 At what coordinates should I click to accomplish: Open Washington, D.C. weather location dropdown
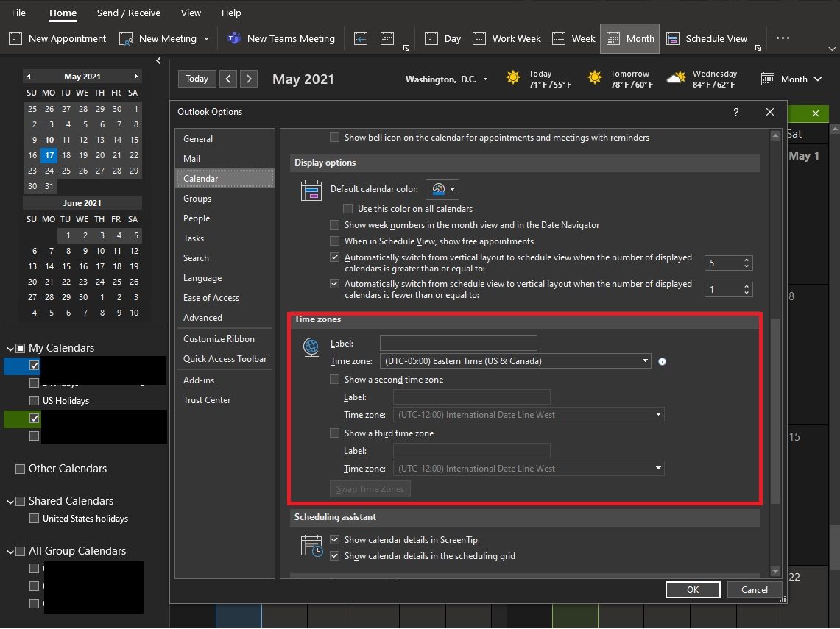(485, 79)
